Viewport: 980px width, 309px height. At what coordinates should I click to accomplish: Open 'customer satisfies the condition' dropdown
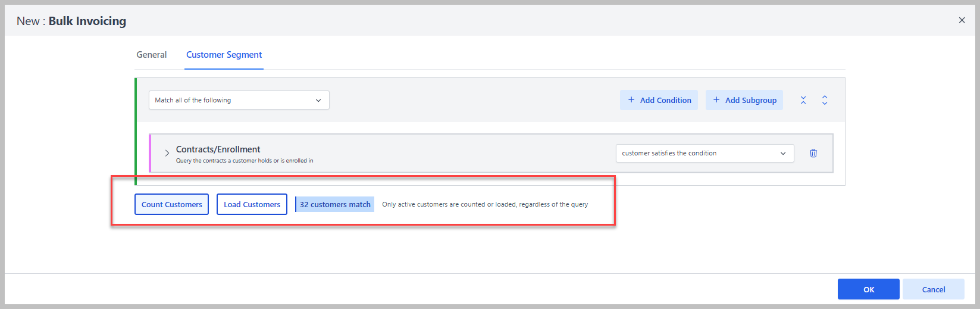(705, 153)
